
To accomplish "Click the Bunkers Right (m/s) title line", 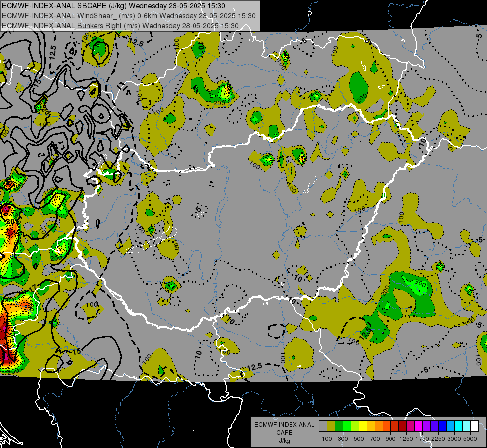I will point(120,26).
